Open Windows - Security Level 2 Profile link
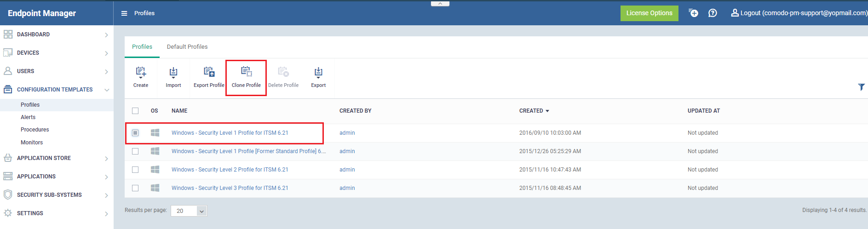The width and height of the screenshot is (868, 229). [x=230, y=170]
